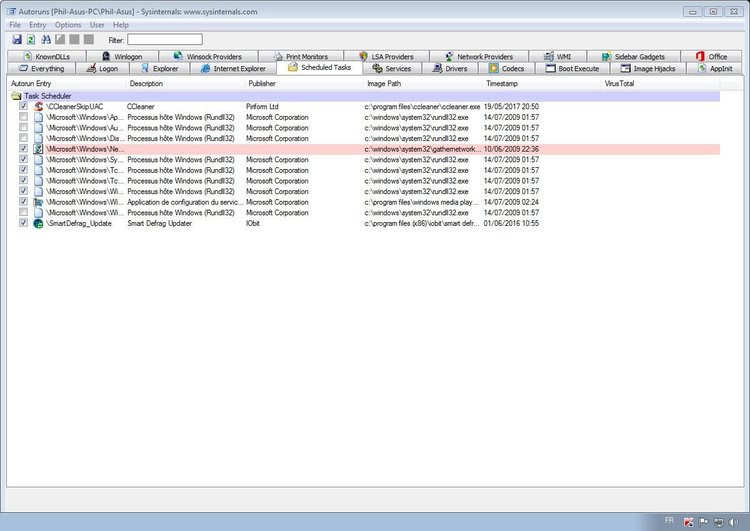
Task: Select the Scheduled Tasks tab
Action: (320, 67)
